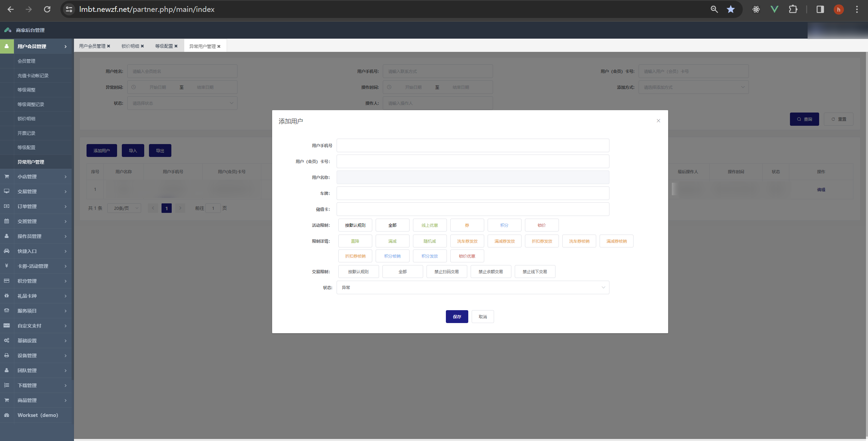This screenshot has width=868, height=441.
Task: Click the 交易管理 monitor icon
Action: pyautogui.click(x=7, y=191)
